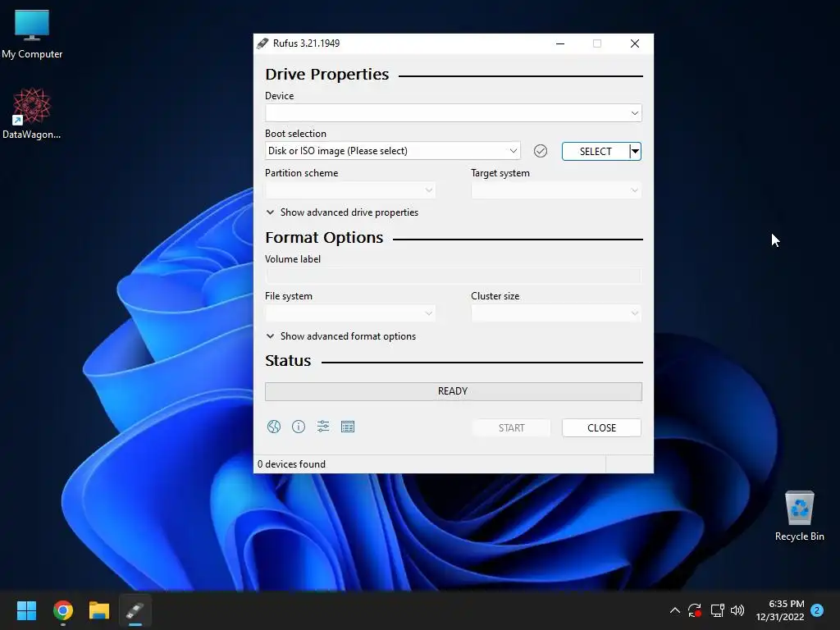Open the network tray icon
This screenshot has height=630, width=840.
click(717, 610)
